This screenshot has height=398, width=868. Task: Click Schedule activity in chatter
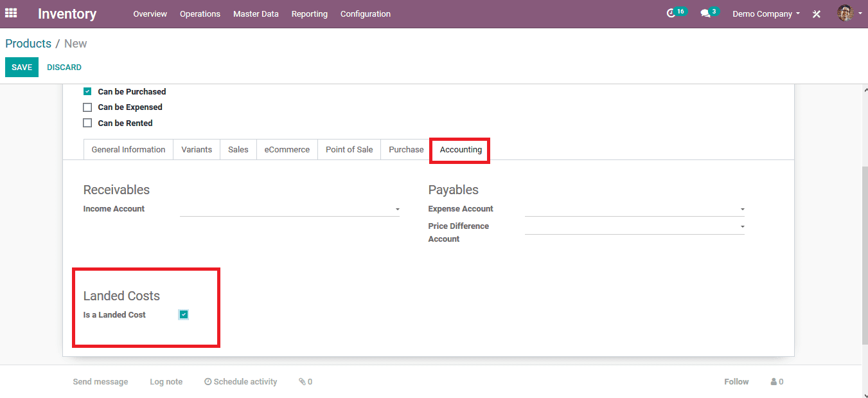241,382
